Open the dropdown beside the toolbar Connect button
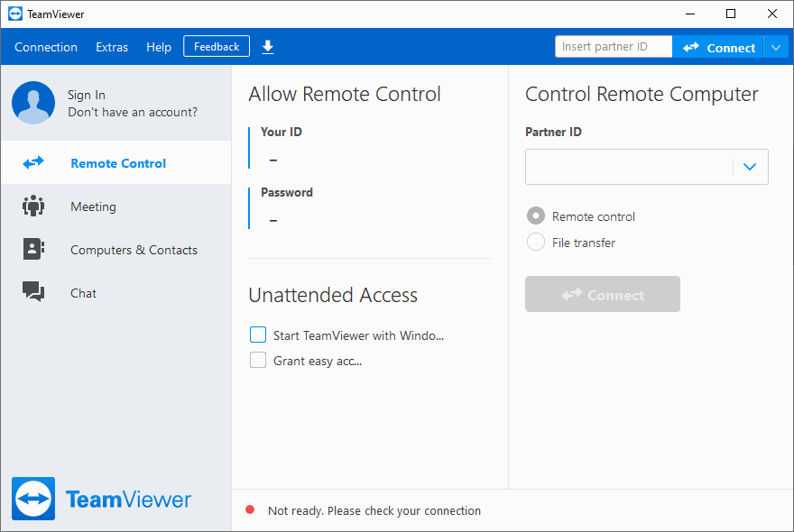 point(776,48)
